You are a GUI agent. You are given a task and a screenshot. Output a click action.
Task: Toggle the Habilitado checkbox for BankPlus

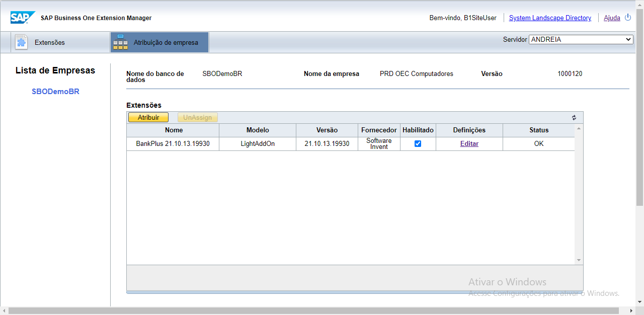(418, 144)
